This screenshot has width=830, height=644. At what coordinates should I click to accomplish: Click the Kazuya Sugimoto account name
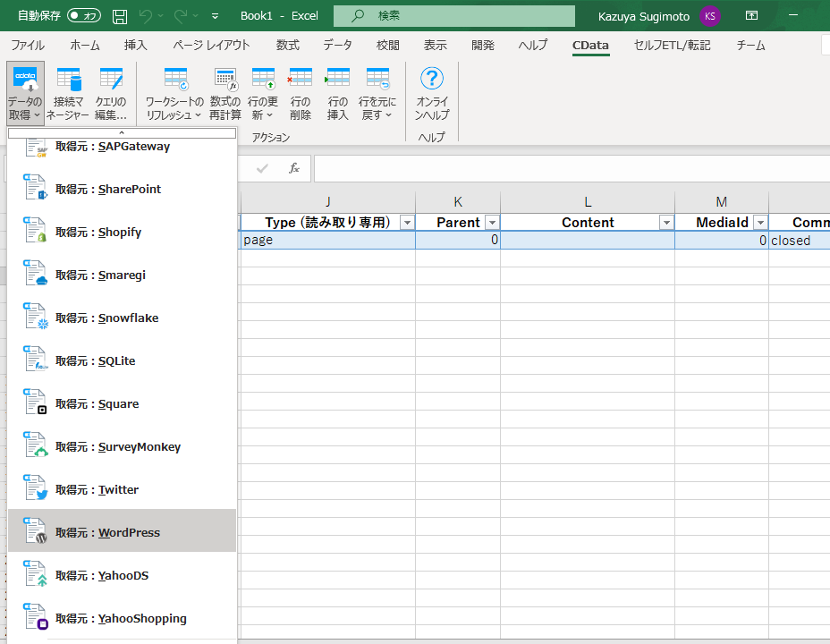(x=644, y=16)
